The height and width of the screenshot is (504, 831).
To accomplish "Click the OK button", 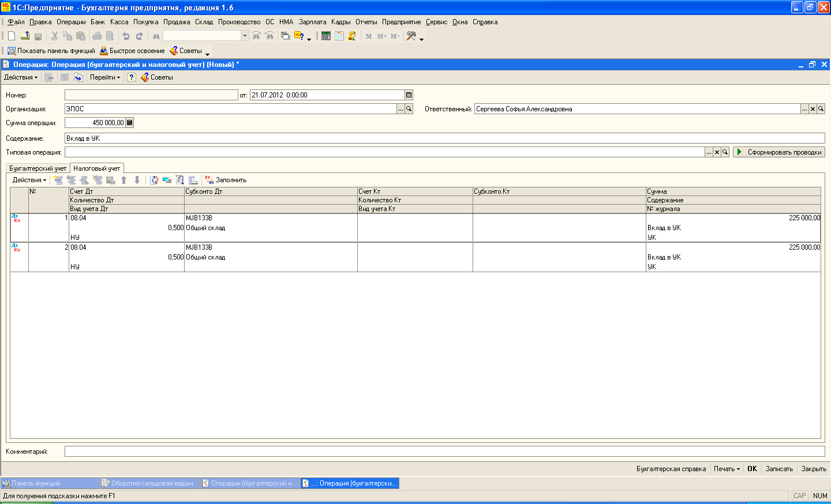I will click(x=753, y=469).
